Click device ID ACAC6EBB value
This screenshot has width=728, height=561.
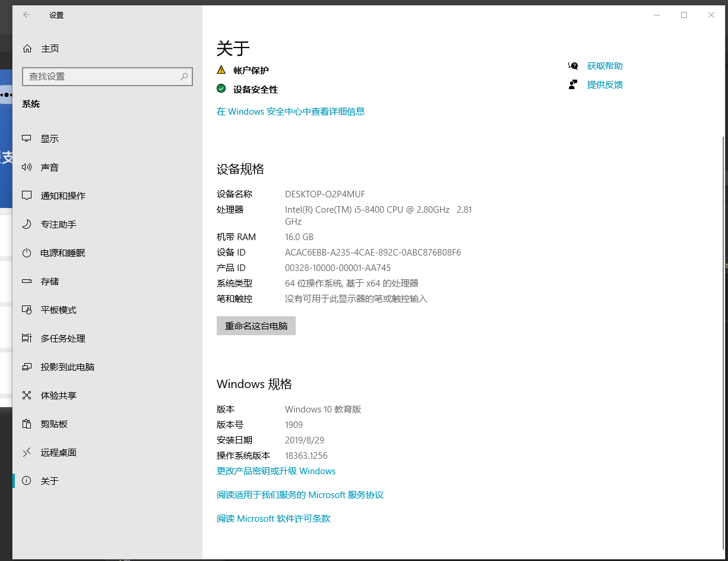373,253
